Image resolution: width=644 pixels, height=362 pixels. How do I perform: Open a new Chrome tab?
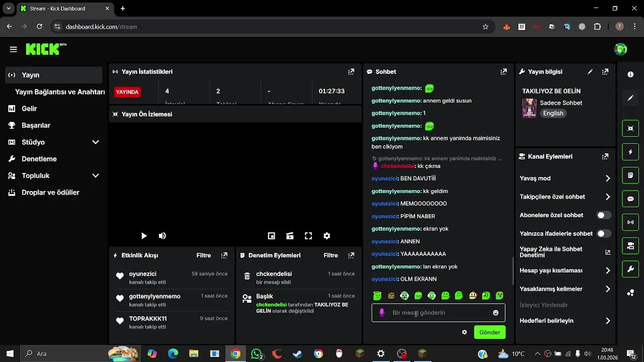(x=123, y=9)
